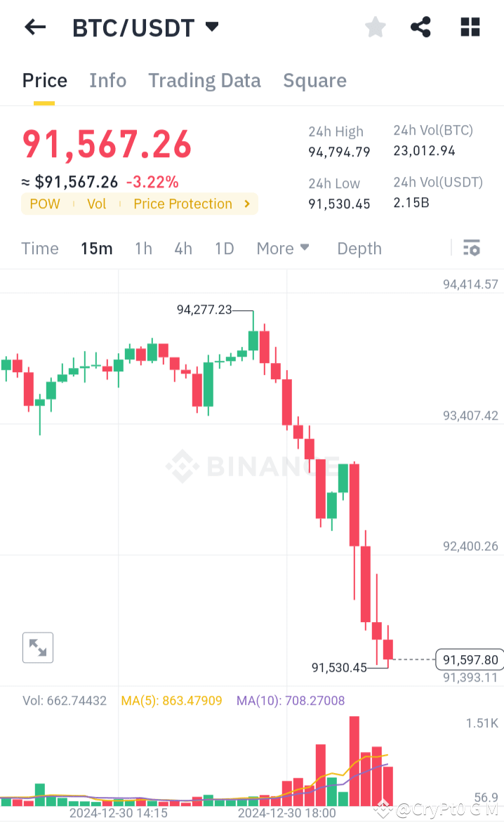Enable Depth chart view
The width and height of the screenshot is (504, 825).
359,248
